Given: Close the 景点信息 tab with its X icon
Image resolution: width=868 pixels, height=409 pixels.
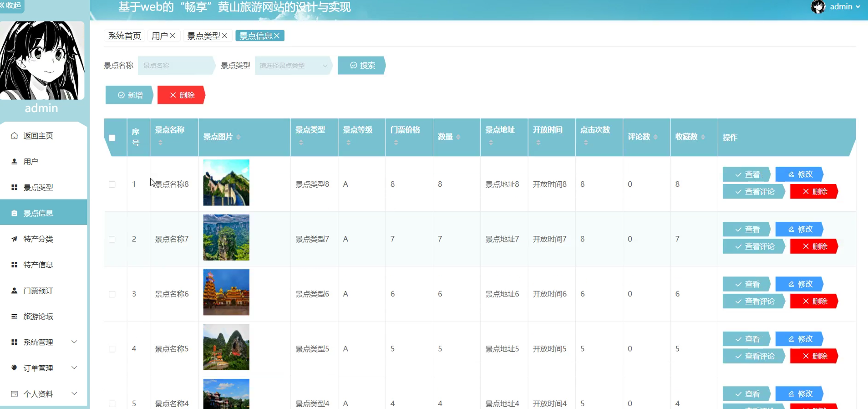Looking at the screenshot, I should point(277,36).
